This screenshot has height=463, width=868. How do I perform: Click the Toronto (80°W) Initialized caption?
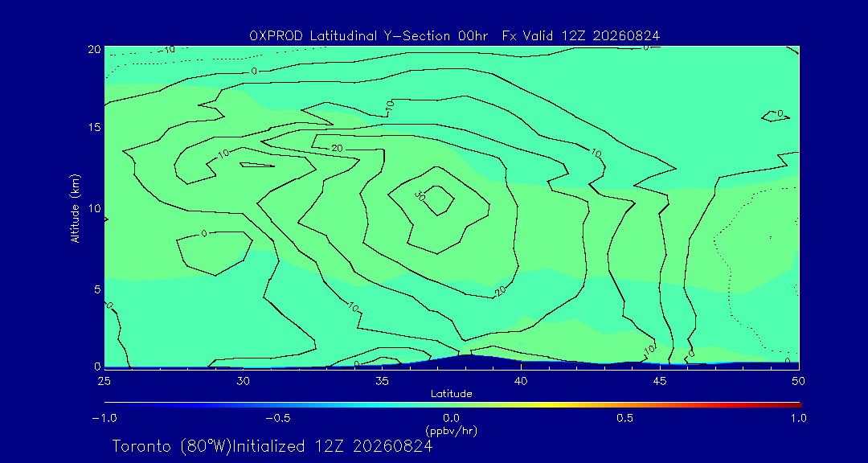pyautogui.click(x=272, y=446)
